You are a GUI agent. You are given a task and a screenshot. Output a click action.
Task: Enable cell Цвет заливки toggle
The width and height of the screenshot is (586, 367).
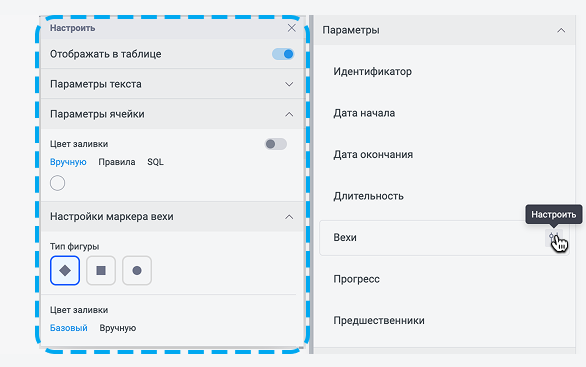(x=275, y=144)
